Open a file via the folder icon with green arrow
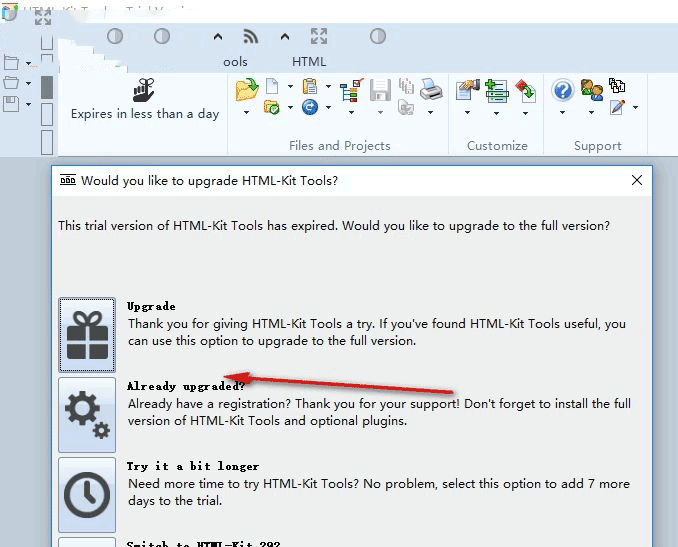Screen dimensions: 678x547 [247, 90]
